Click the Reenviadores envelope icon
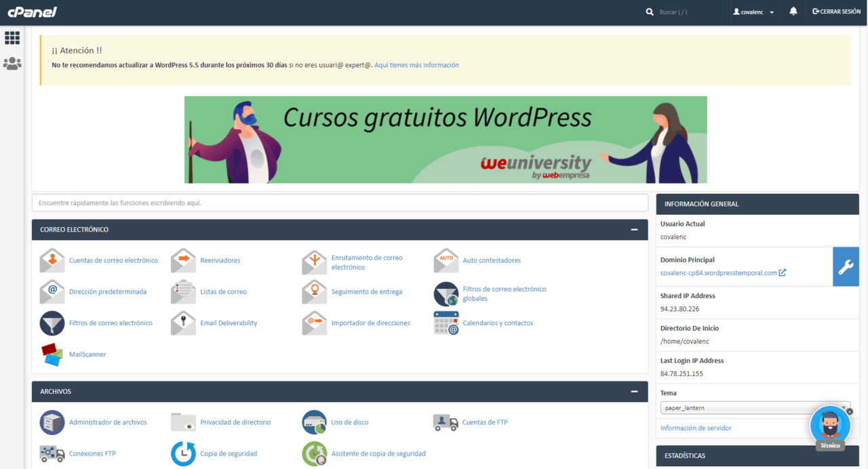The image size is (868, 469). (183, 260)
